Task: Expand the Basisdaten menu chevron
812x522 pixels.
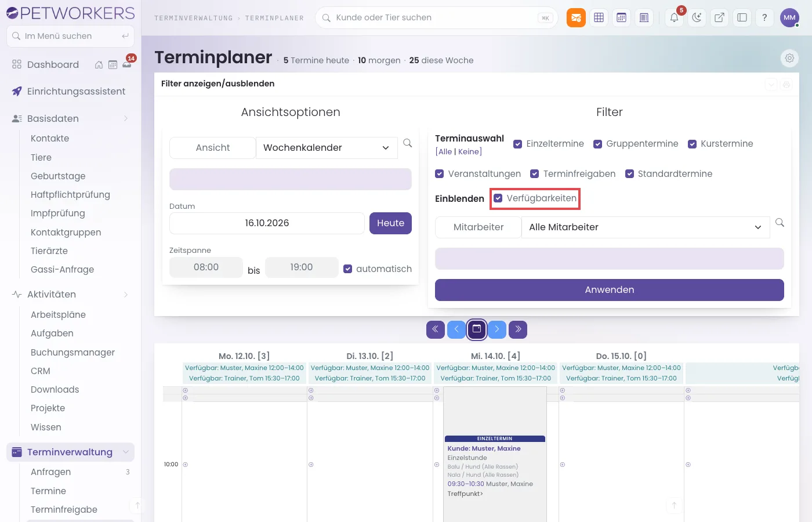Action: tap(126, 119)
